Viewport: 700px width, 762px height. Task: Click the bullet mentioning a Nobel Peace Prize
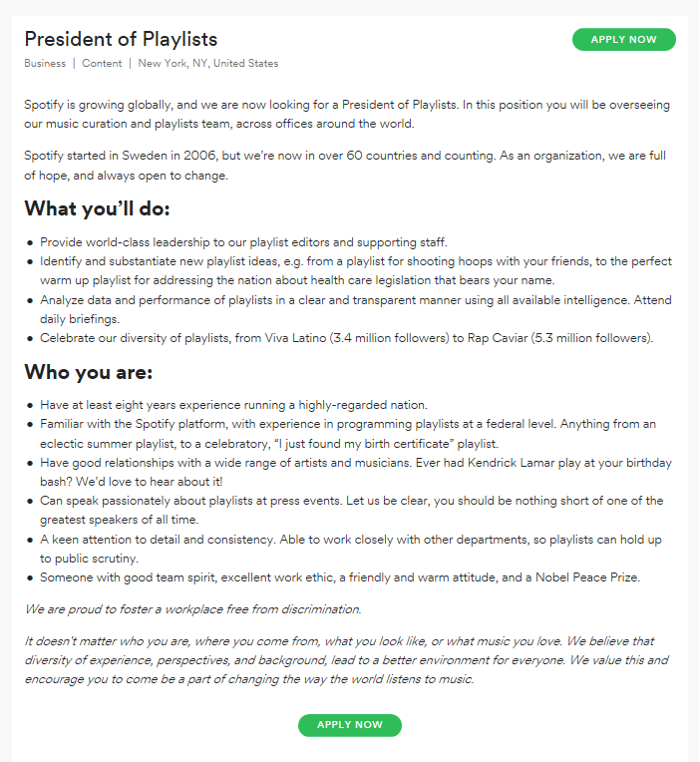[x=340, y=576]
